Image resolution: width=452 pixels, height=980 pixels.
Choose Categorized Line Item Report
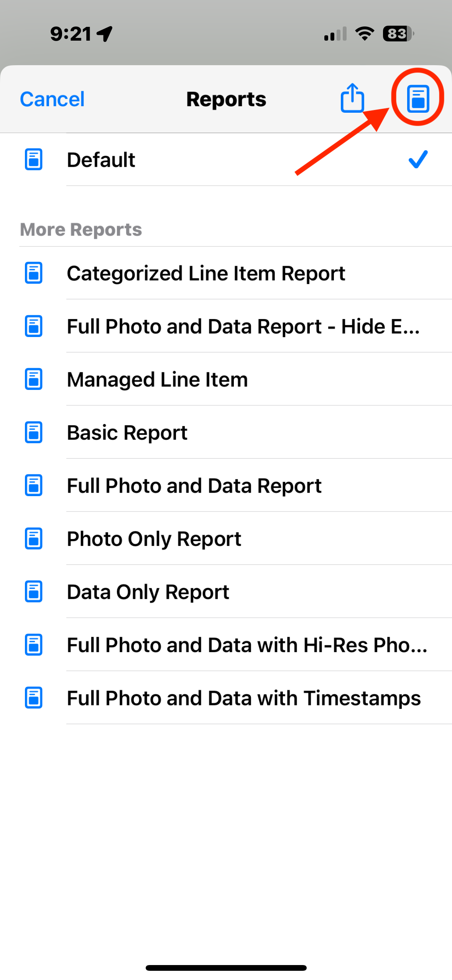point(226,273)
